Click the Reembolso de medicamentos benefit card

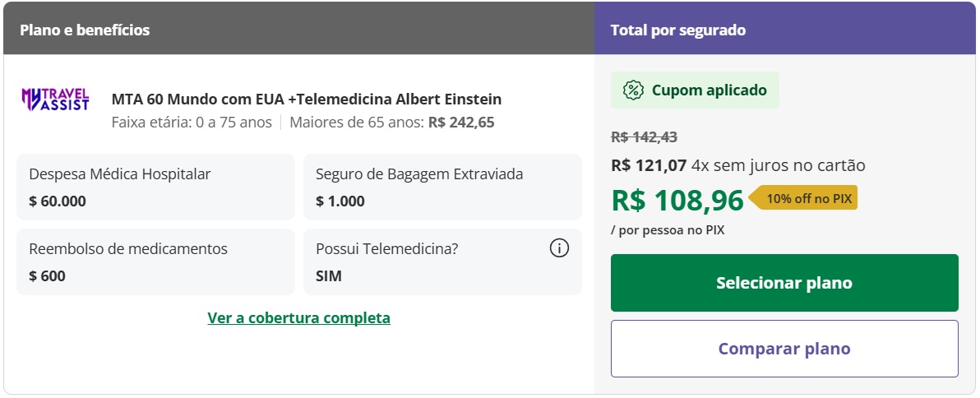[155, 261]
